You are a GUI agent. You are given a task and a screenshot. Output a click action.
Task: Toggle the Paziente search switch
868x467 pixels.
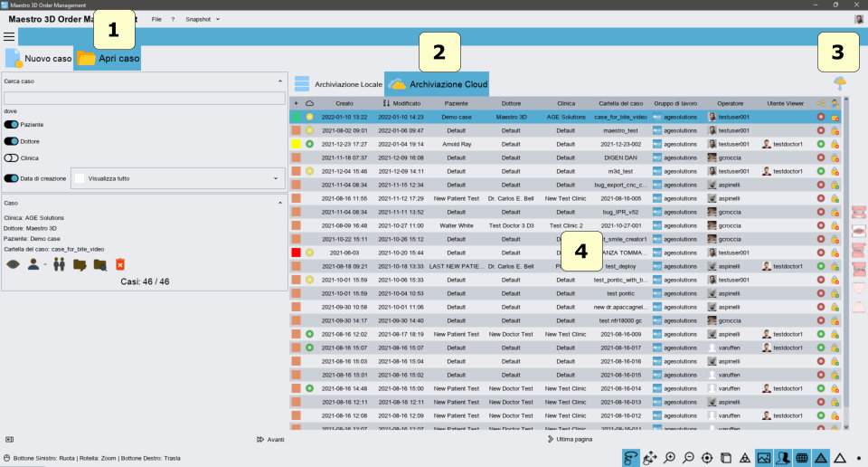11,125
